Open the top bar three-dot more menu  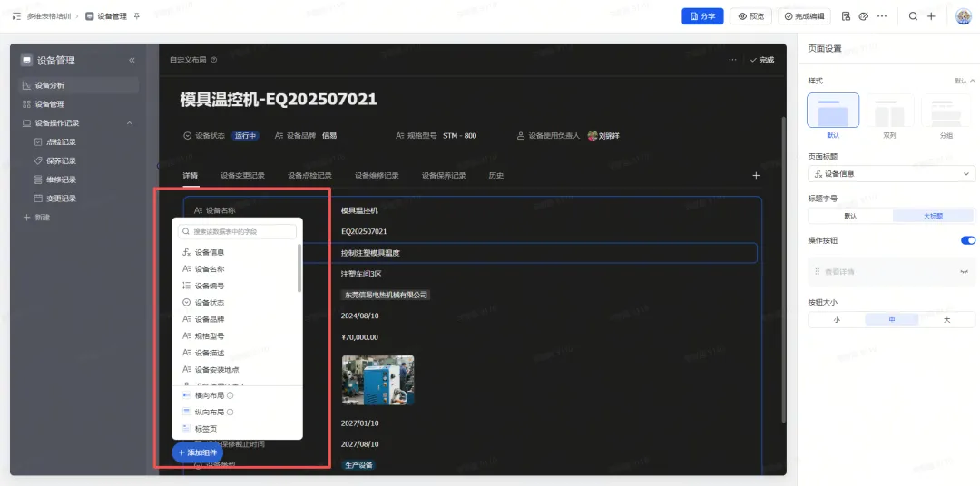[x=882, y=16]
